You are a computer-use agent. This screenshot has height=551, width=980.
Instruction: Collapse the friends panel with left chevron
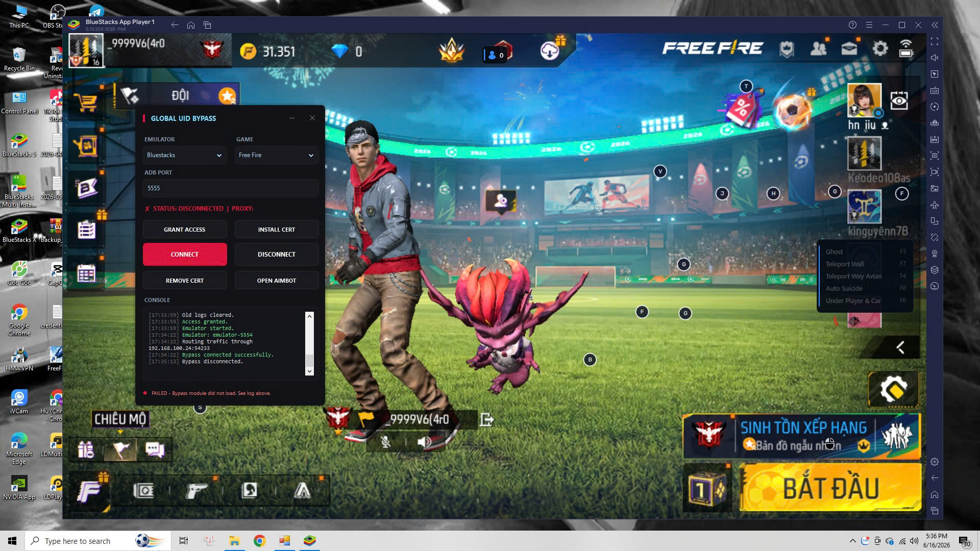pos(900,347)
